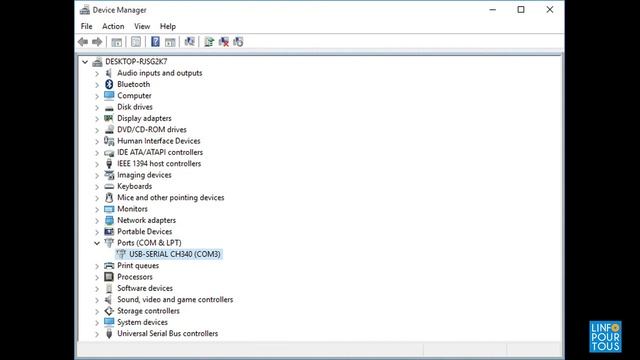Click the IEEE 1394 host controllers icon
The width and height of the screenshot is (640, 360).
pos(109,164)
